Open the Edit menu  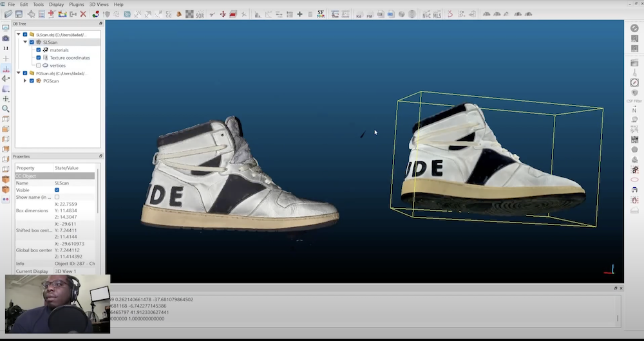tap(24, 5)
